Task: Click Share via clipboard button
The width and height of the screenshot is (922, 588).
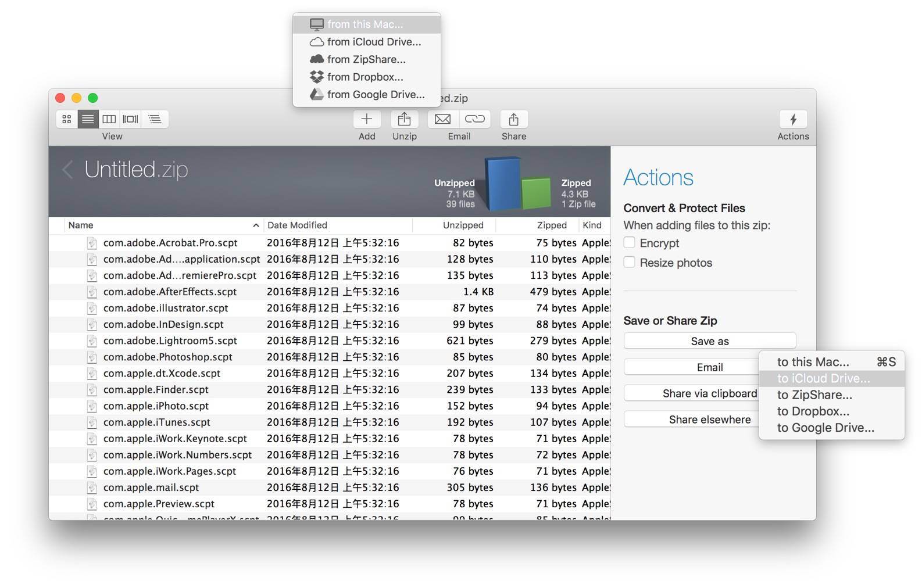Action: pos(692,393)
